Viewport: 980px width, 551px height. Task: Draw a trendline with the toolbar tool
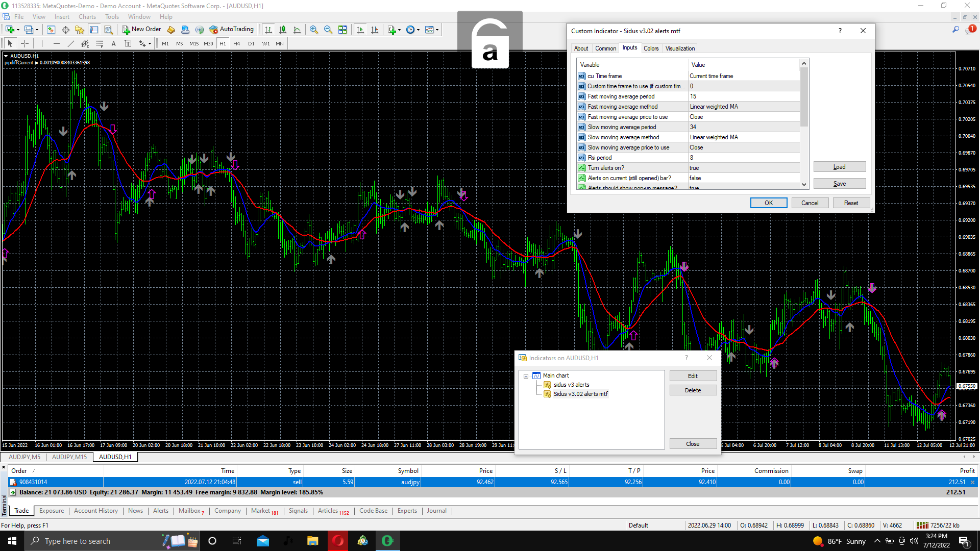[71, 43]
